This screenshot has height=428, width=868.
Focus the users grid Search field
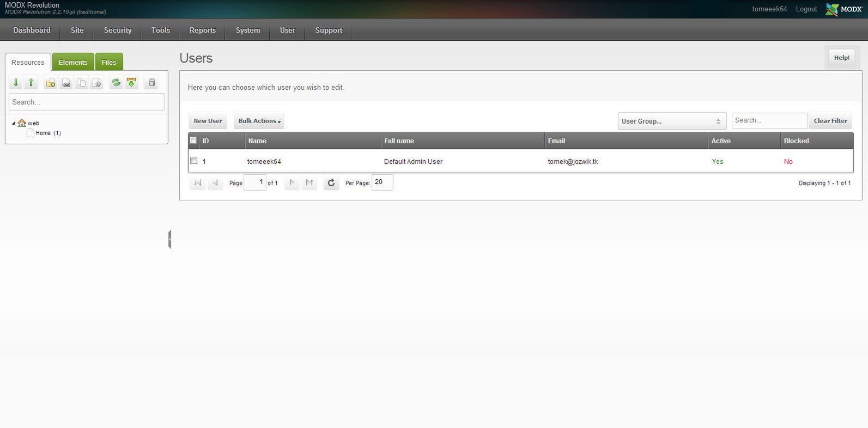769,120
